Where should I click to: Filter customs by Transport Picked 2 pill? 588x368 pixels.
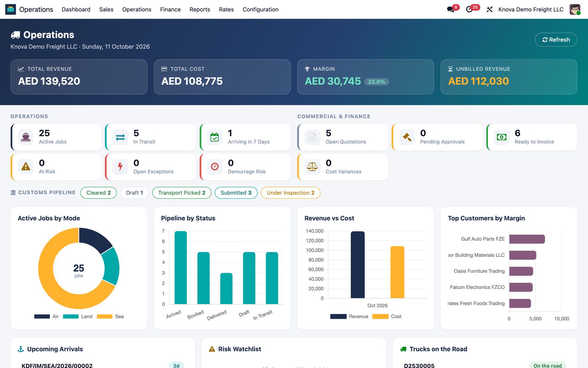click(182, 193)
